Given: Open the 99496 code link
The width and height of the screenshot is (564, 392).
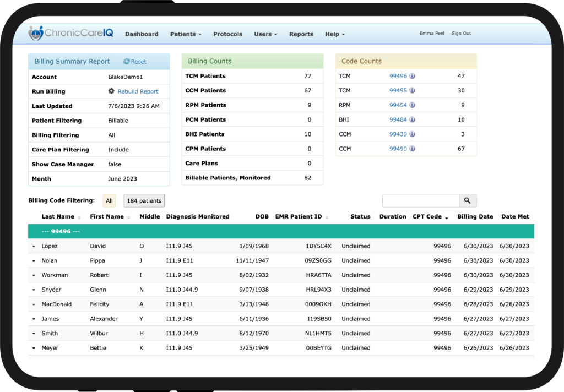Looking at the screenshot, I should [x=398, y=76].
